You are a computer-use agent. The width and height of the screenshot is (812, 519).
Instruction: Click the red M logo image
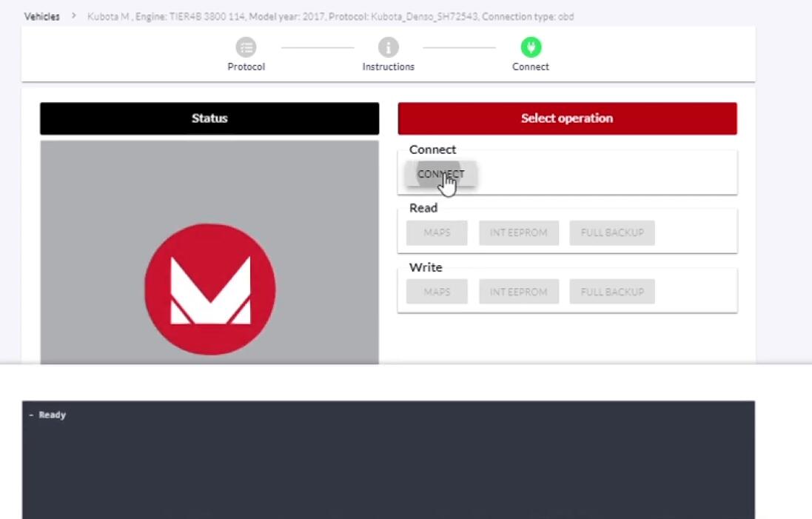tap(210, 289)
